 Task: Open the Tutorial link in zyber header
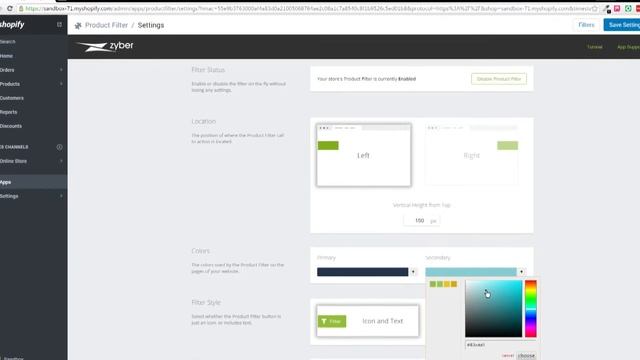(594, 47)
